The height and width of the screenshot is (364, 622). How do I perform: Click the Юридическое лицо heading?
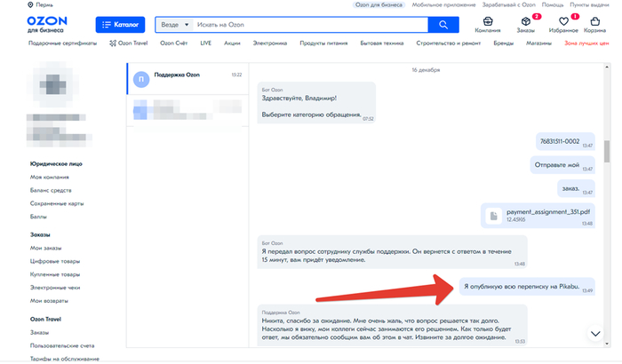[56, 163]
